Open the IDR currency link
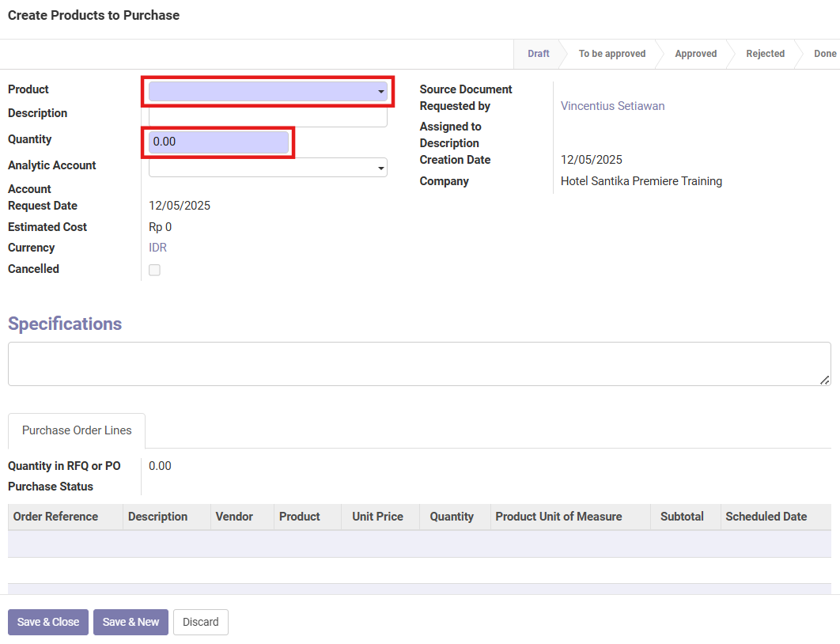 [157, 248]
